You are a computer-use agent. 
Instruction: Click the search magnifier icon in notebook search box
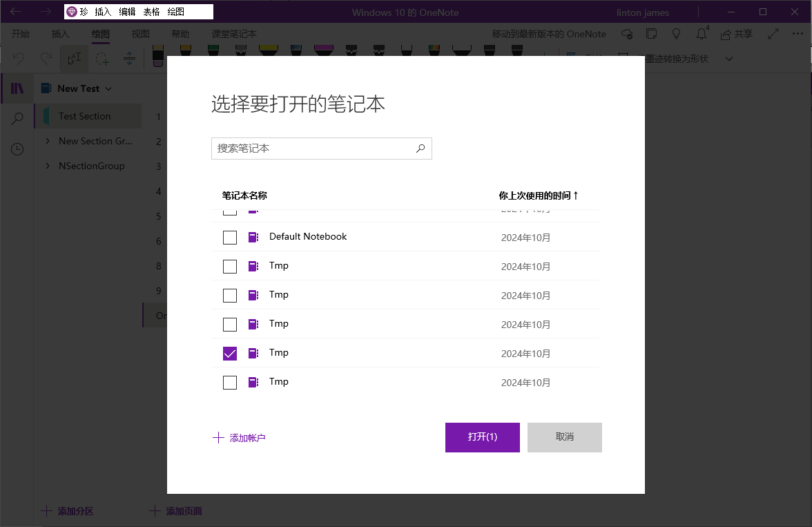tap(420, 148)
